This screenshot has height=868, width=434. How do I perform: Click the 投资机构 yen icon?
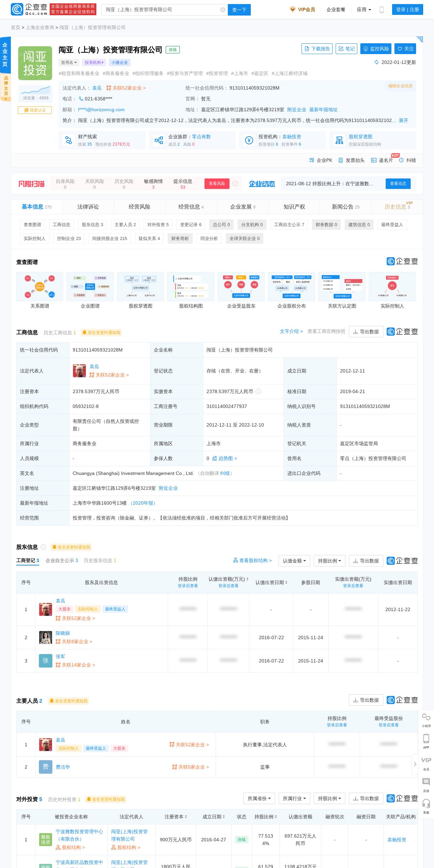point(249,140)
